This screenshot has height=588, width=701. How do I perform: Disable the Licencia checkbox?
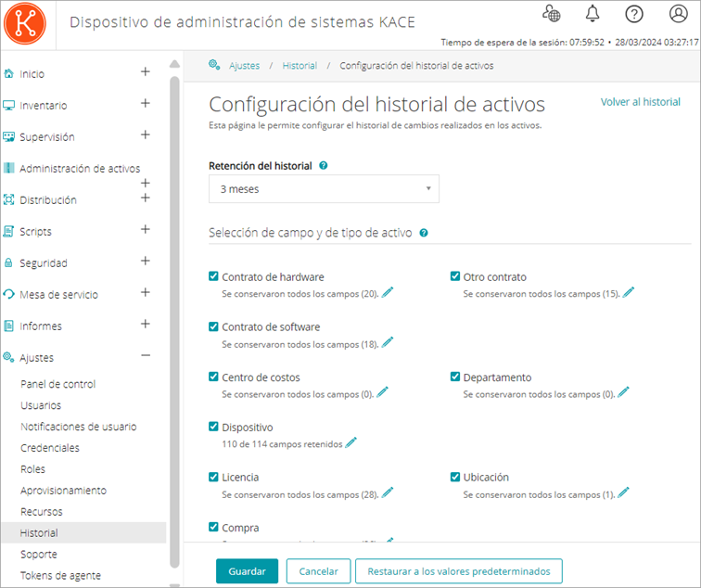click(213, 477)
